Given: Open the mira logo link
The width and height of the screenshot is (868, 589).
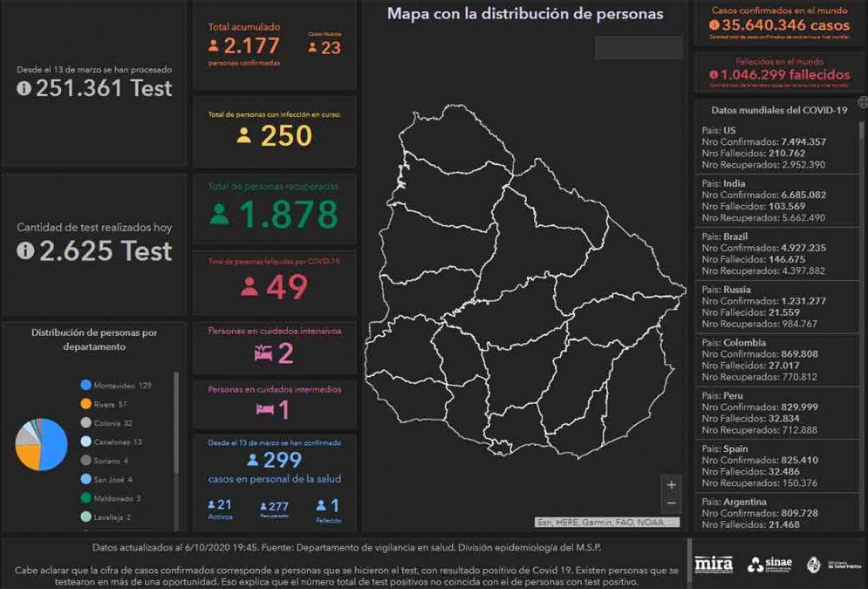Looking at the screenshot, I should (x=714, y=565).
